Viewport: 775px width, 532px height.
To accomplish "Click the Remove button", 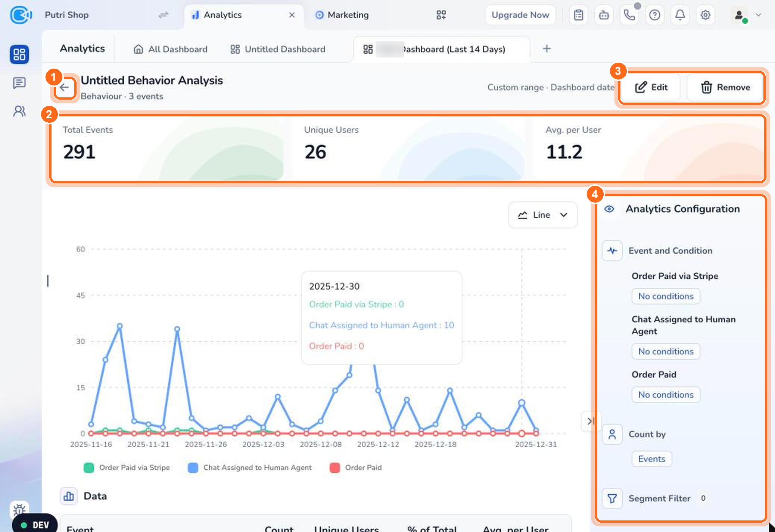I will click(x=725, y=87).
